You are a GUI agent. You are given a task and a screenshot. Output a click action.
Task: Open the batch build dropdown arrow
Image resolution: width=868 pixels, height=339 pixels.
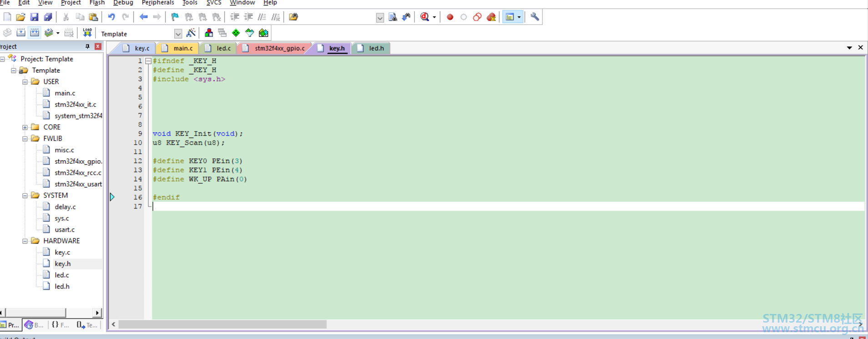click(58, 33)
